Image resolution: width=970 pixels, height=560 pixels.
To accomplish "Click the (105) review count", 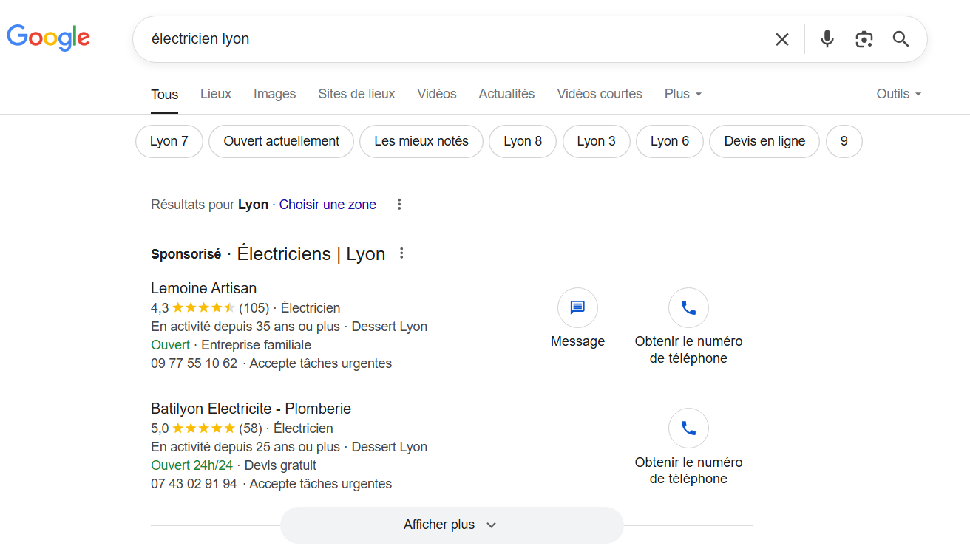I will (x=254, y=308).
